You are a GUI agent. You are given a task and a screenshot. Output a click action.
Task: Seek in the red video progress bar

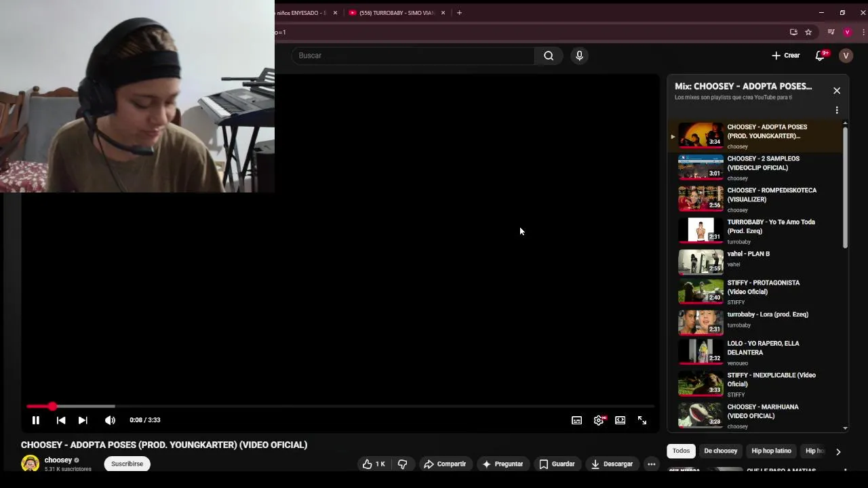[340, 407]
